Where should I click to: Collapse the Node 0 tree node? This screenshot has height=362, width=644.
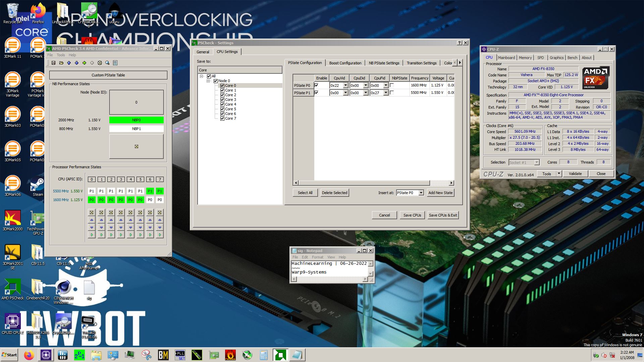coord(208,81)
